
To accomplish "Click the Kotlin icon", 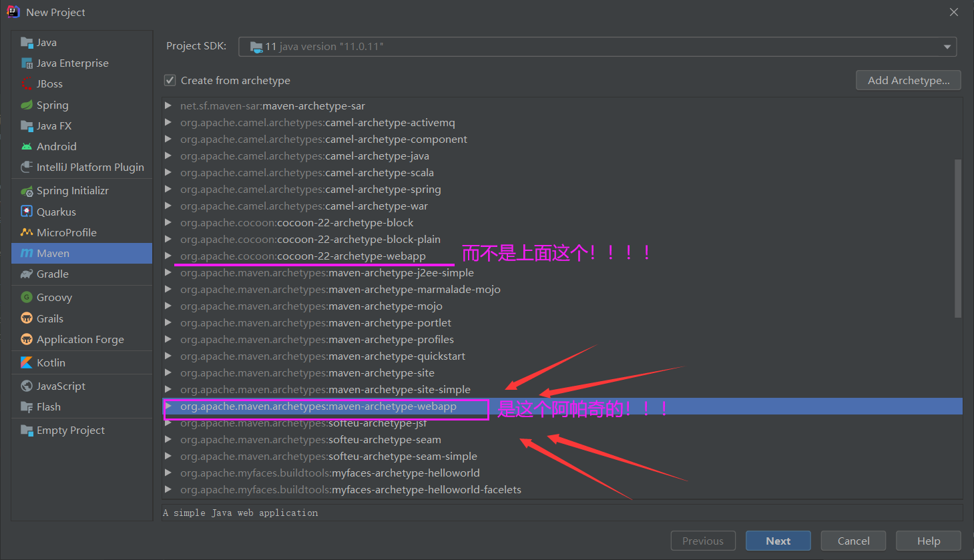I will 27,362.
